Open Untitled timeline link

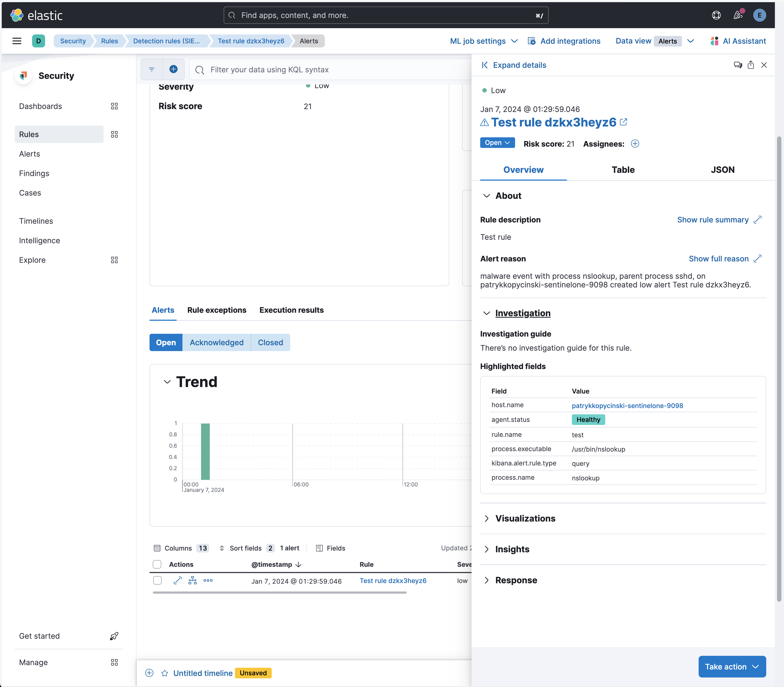coord(203,673)
